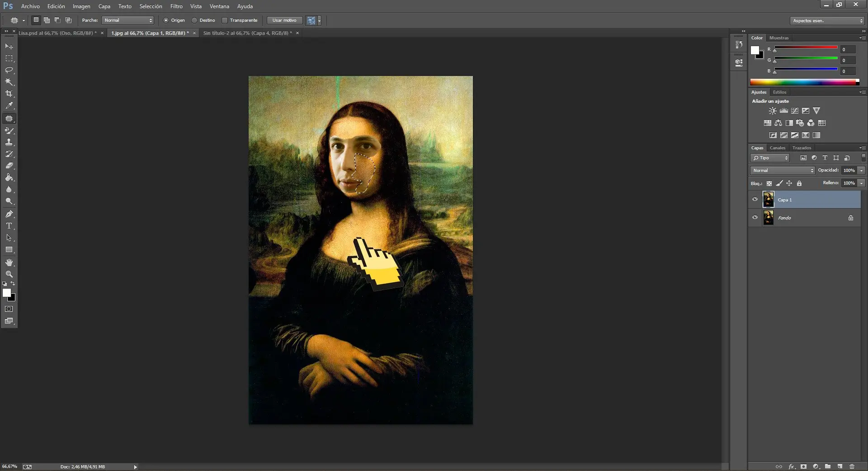Viewport: 868px width, 471px height.
Task: Open the Opacidad slider dropdown arrow
Action: (x=862, y=170)
